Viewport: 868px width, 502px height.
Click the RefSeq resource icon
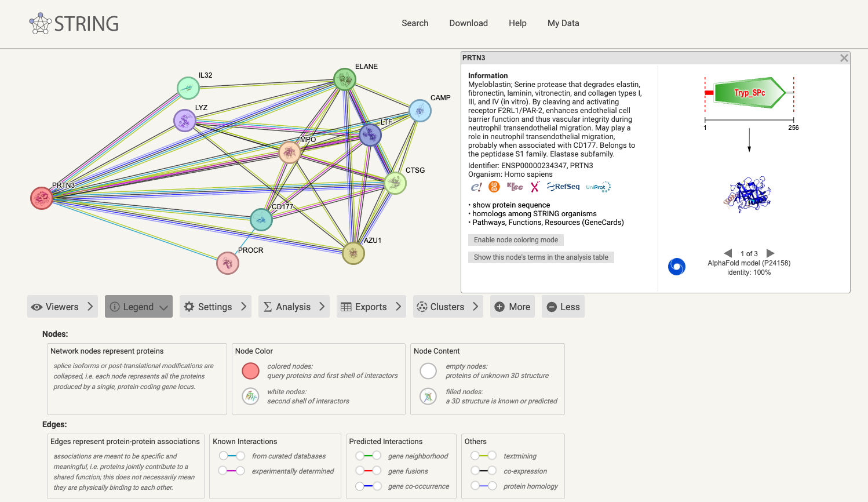point(563,187)
